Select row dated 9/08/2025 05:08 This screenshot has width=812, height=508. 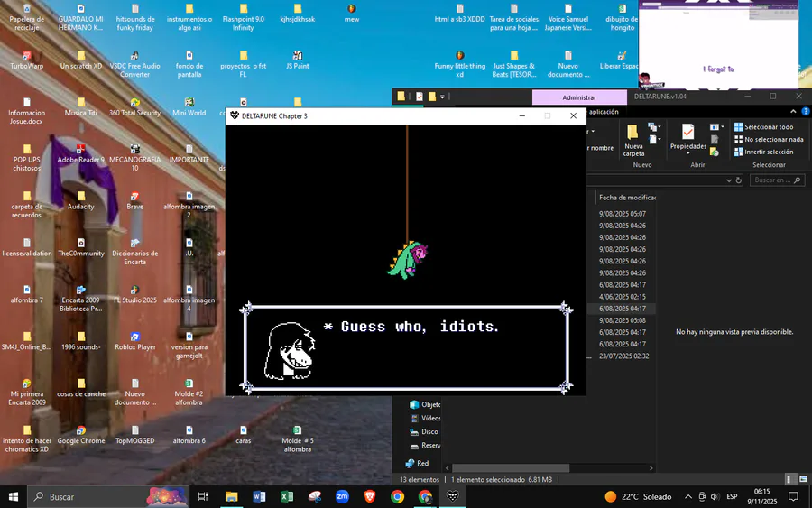pyautogui.click(x=622, y=320)
